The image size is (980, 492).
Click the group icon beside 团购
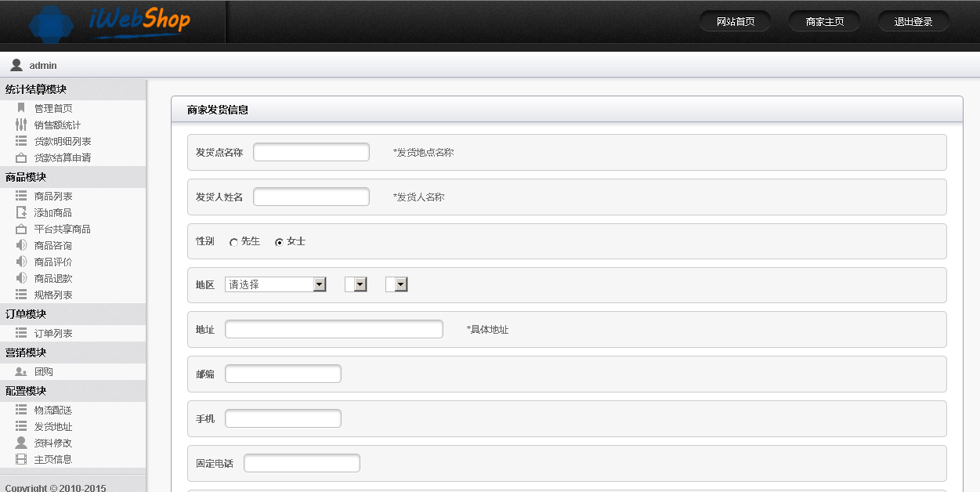pos(21,371)
